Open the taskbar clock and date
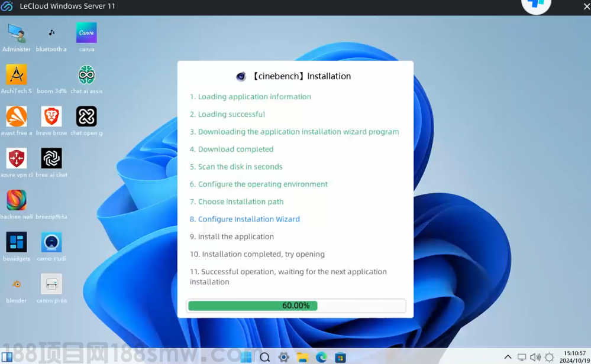This screenshot has width=591, height=364. click(575, 356)
